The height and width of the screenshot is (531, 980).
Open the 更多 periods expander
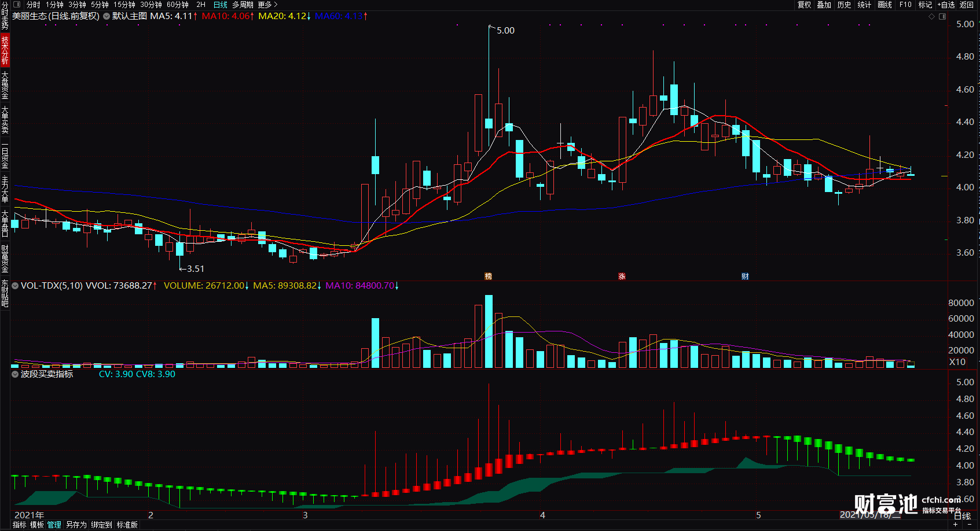click(267, 5)
